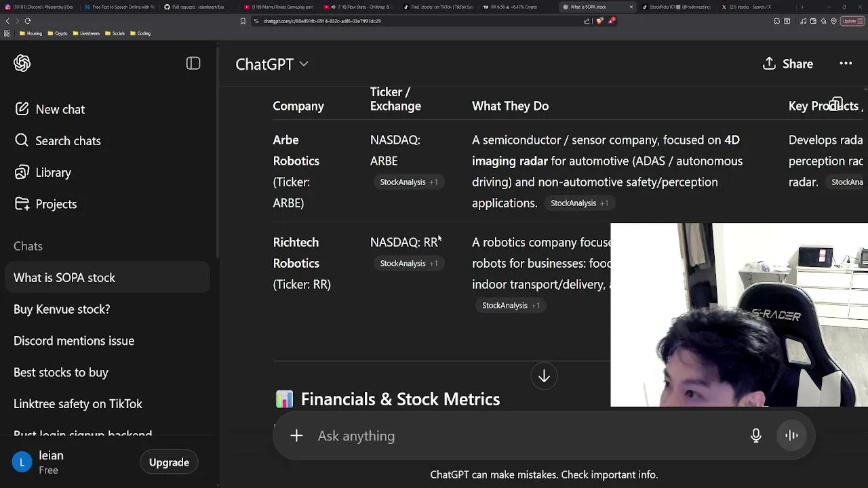Click the scroll-to-bottom arrow button
Viewport: 868px width, 488px height.
544,376
